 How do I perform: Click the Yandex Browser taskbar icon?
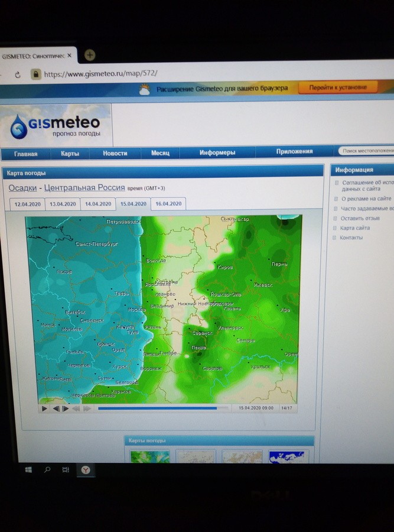(86, 470)
